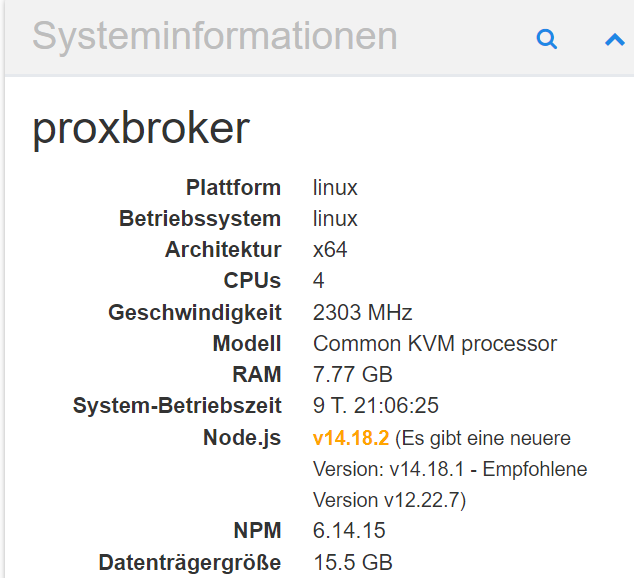This screenshot has height=578, width=634.
Task: Click the magnifier search icon in header
Action: click(x=546, y=39)
